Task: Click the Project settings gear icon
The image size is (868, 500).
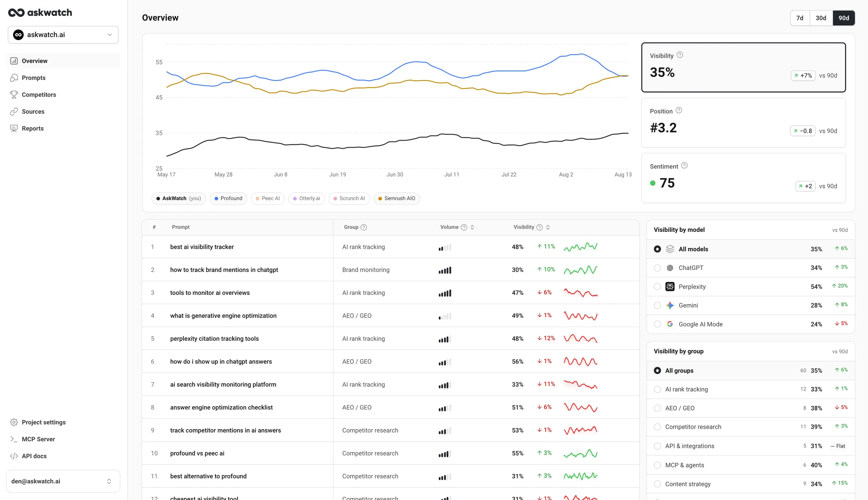Action: 14,422
